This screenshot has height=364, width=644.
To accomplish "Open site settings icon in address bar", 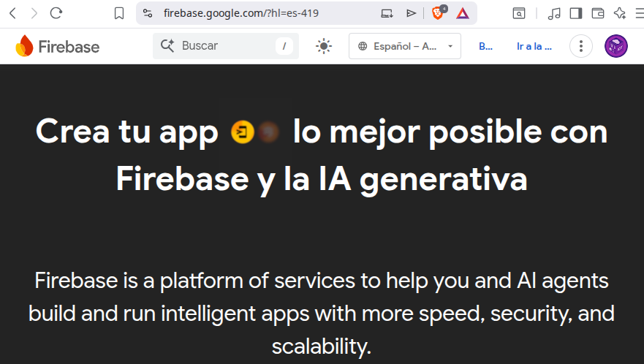I will [x=148, y=13].
